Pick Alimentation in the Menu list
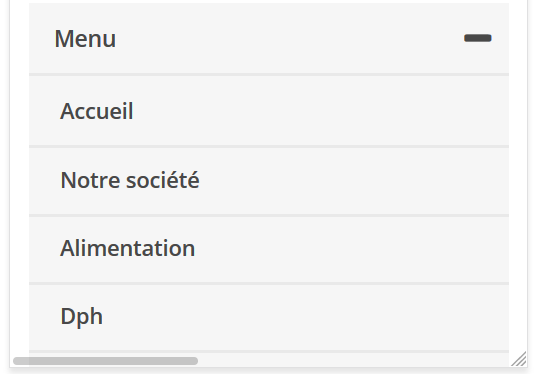 tap(128, 248)
